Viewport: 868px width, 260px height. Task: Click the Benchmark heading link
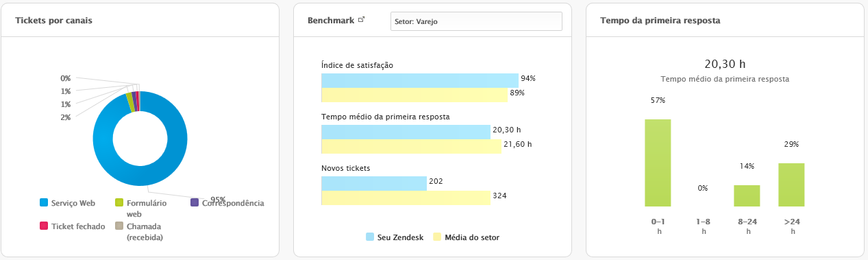coord(331,21)
